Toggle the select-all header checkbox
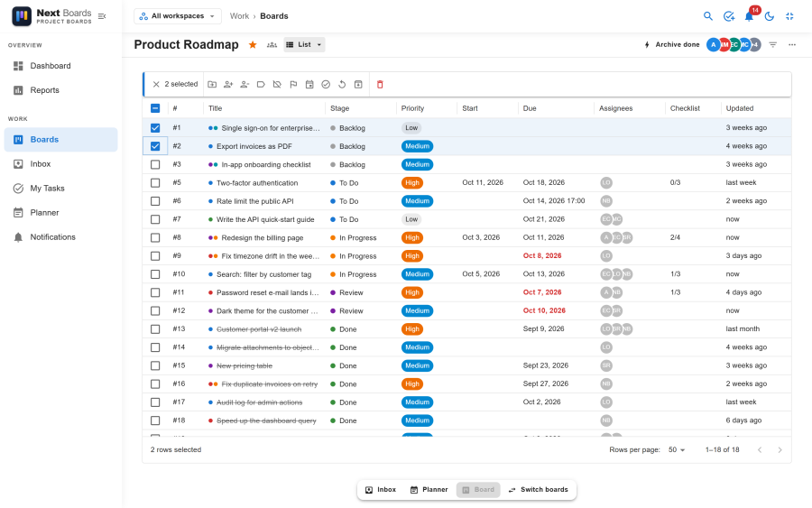812x508 pixels. pos(155,108)
